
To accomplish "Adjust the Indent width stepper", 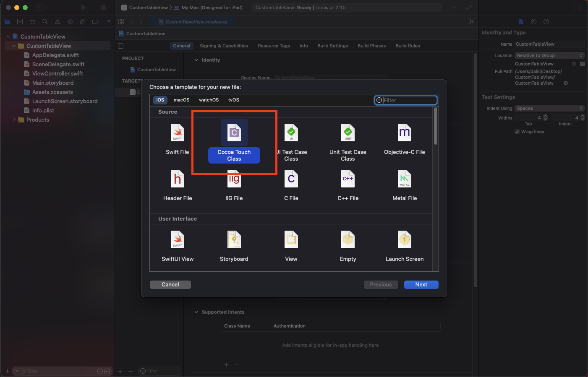I will (x=583, y=117).
